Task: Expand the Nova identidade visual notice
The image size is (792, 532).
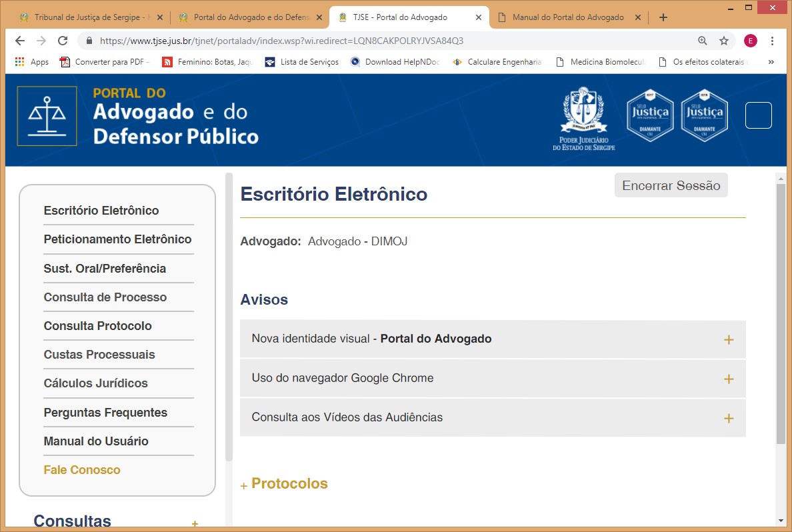Action: pos(728,340)
